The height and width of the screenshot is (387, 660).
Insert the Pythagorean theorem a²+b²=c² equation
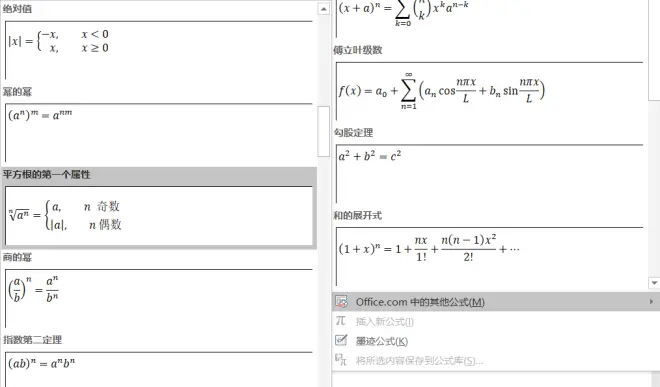(x=490, y=173)
